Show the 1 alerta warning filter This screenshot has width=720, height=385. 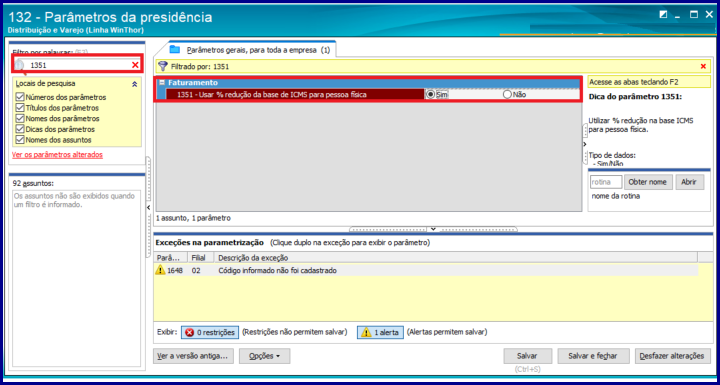coord(380,332)
